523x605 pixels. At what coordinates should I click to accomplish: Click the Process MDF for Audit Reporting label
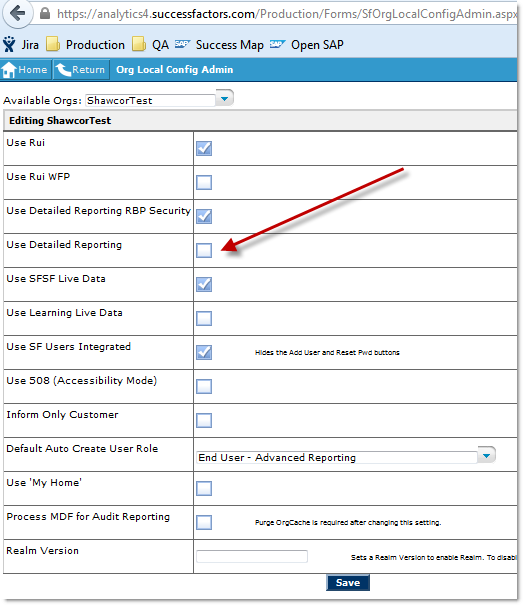88,517
